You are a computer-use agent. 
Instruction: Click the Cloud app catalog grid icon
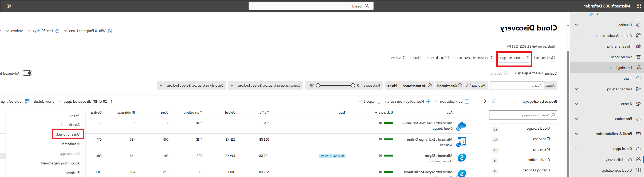point(638,170)
